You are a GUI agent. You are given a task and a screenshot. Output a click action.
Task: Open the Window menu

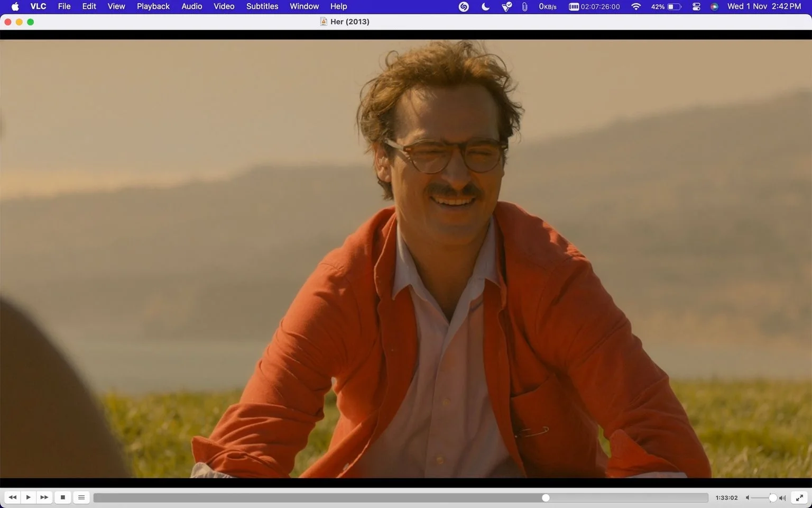(304, 6)
